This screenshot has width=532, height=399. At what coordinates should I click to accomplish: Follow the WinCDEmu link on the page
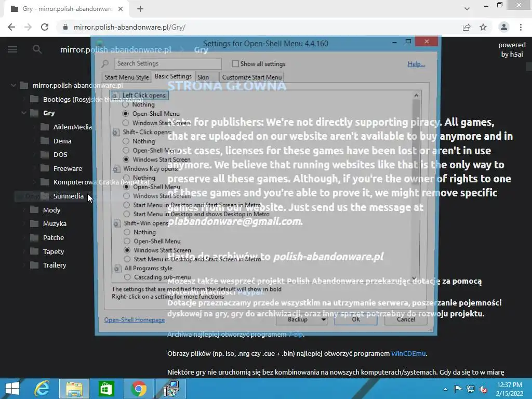pyautogui.click(x=408, y=353)
